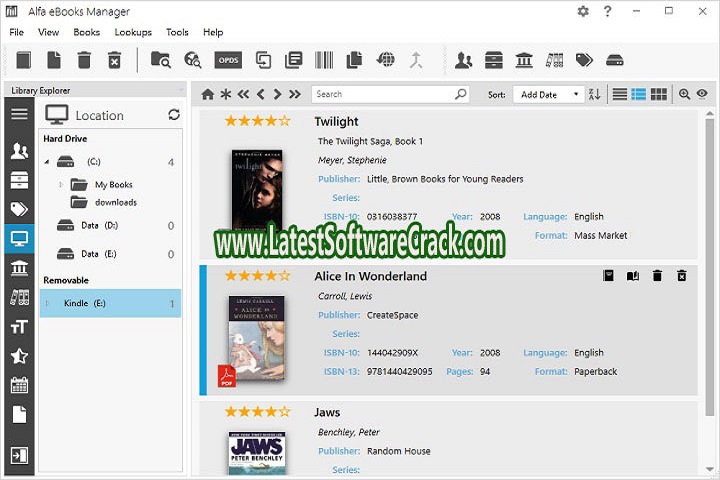The height and width of the screenshot is (480, 720).
Task: Go to next page arrow
Action: (x=277, y=95)
